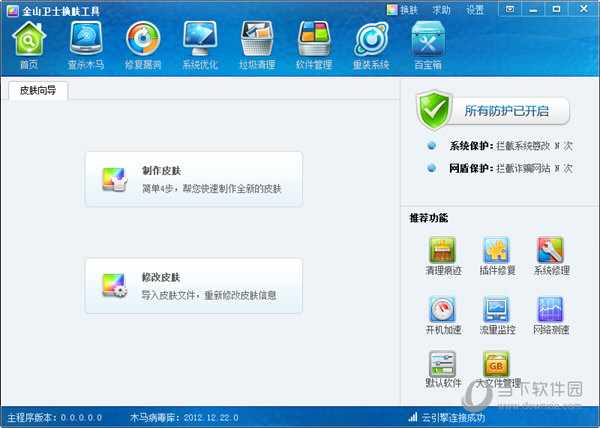Click the 网盾保护 web shield entry
Screen dimensions: 600x428
[511, 168]
